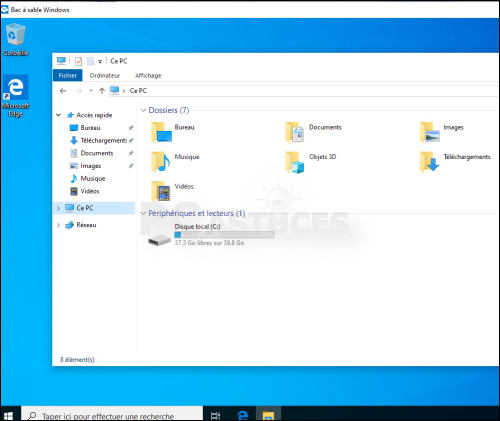Collapse Périphériques et lecteurs section
500x421 pixels.
pyautogui.click(x=143, y=213)
